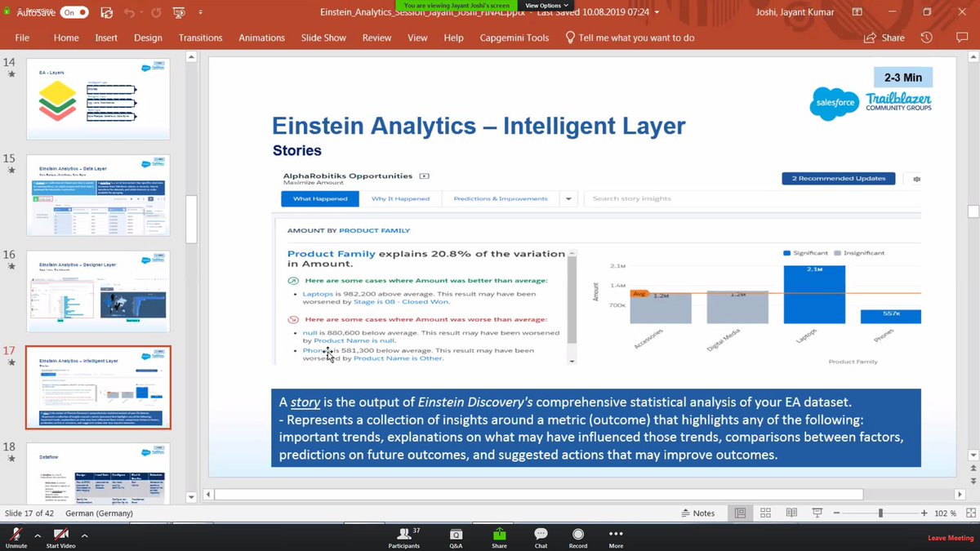
Task: Redo the last action
Action: coord(155,13)
